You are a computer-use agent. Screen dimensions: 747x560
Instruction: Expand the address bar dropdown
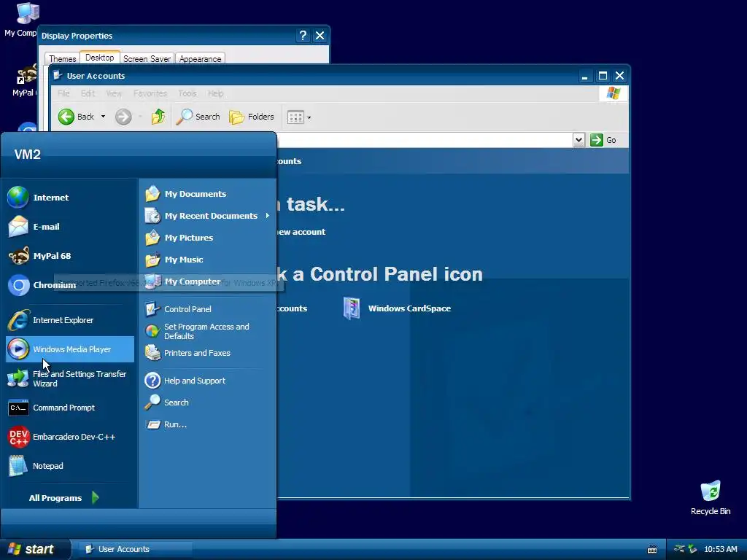click(x=578, y=140)
